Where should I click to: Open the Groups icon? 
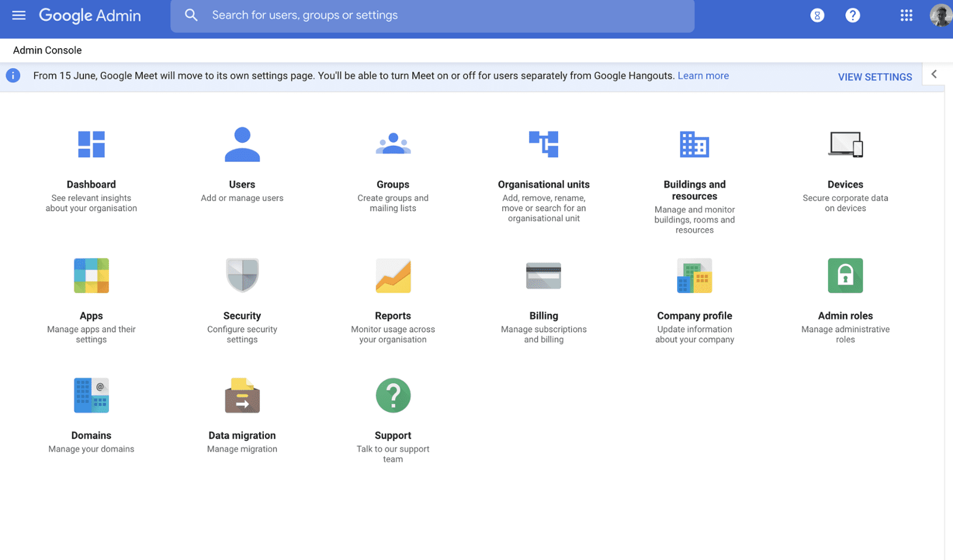click(393, 144)
